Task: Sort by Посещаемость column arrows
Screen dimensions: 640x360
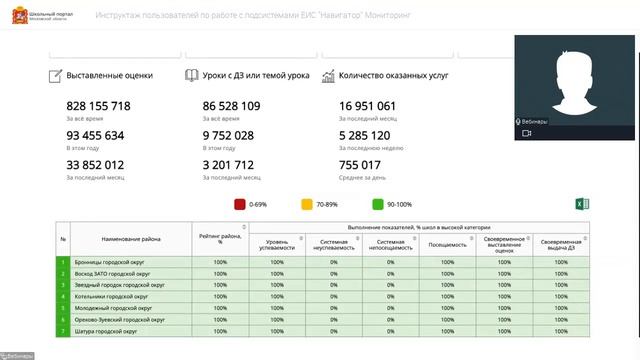Action: tap(471, 238)
